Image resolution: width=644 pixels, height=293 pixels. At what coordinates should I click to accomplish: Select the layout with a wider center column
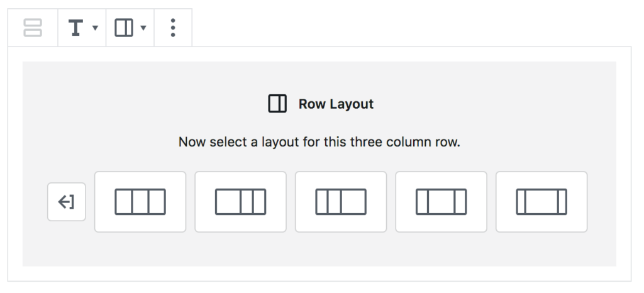(x=441, y=202)
